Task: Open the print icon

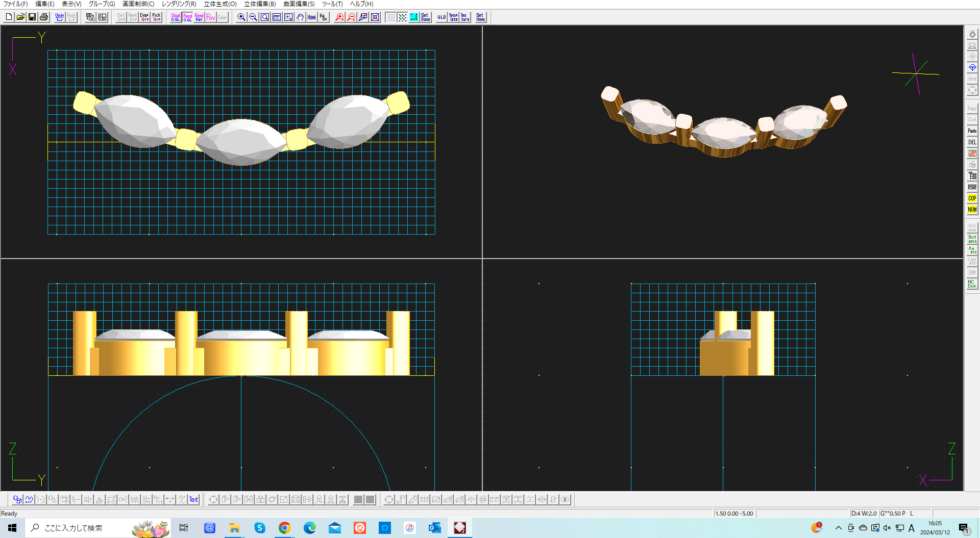Action: (x=44, y=17)
